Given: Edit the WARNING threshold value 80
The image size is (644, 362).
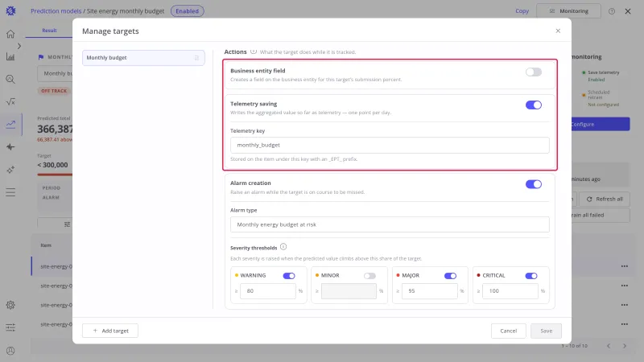Looking at the screenshot, I should tap(268, 291).
